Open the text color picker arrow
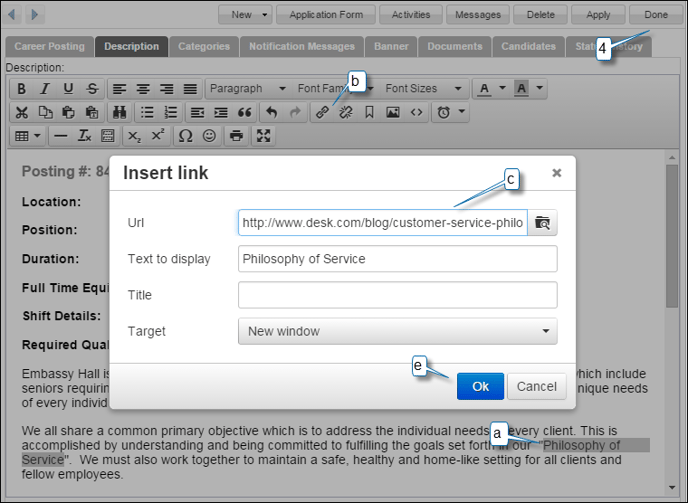The image size is (688, 503). pyautogui.click(x=502, y=89)
